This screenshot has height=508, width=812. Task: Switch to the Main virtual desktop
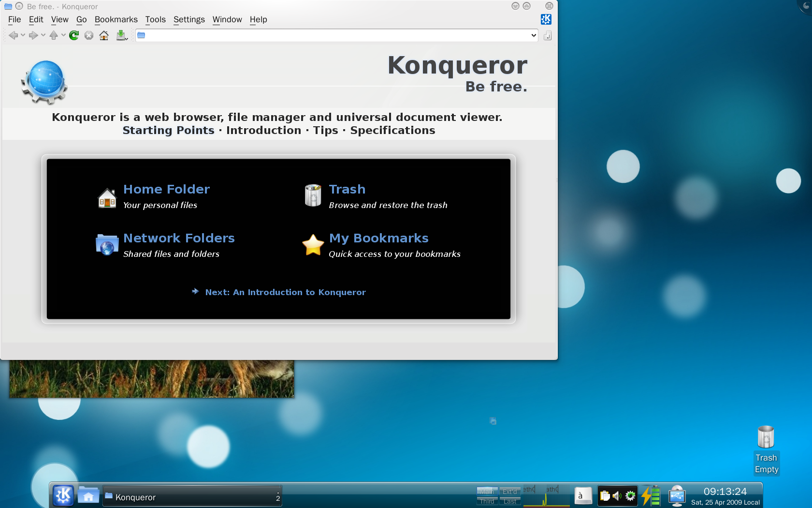487,491
